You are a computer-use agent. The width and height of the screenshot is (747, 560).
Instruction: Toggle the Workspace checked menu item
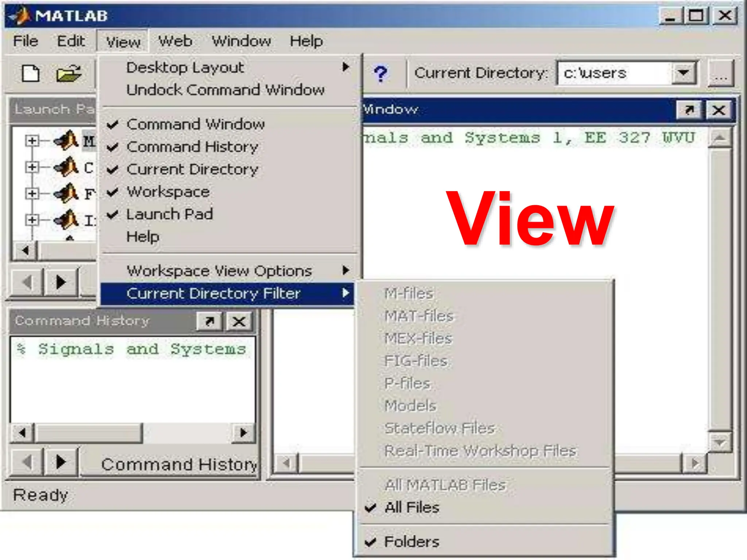click(x=168, y=192)
